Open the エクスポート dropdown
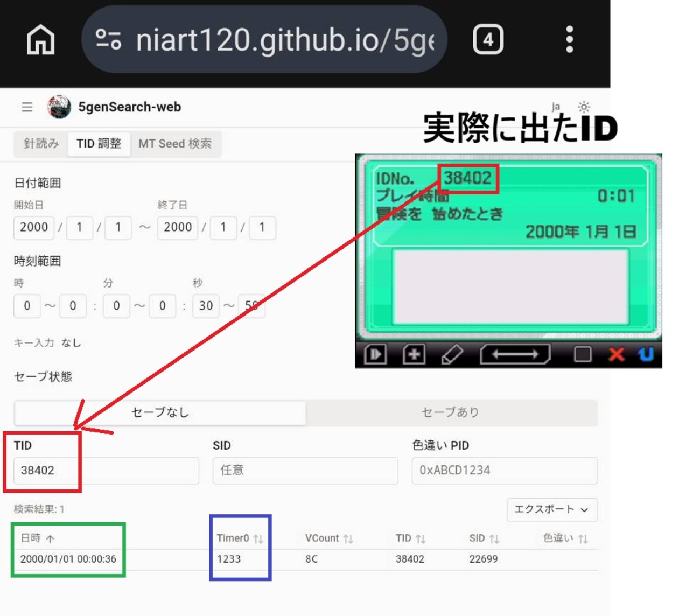The height and width of the screenshot is (616, 700). [552, 509]
